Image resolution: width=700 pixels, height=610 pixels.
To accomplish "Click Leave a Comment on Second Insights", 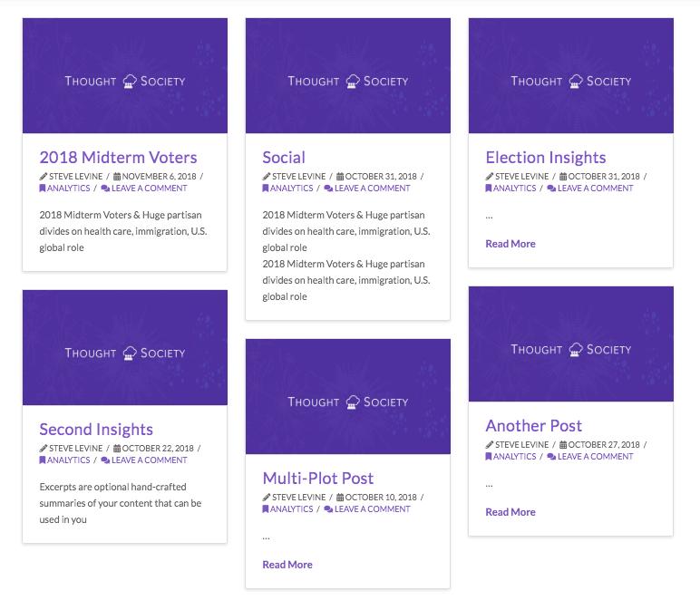I will point(149,460).
